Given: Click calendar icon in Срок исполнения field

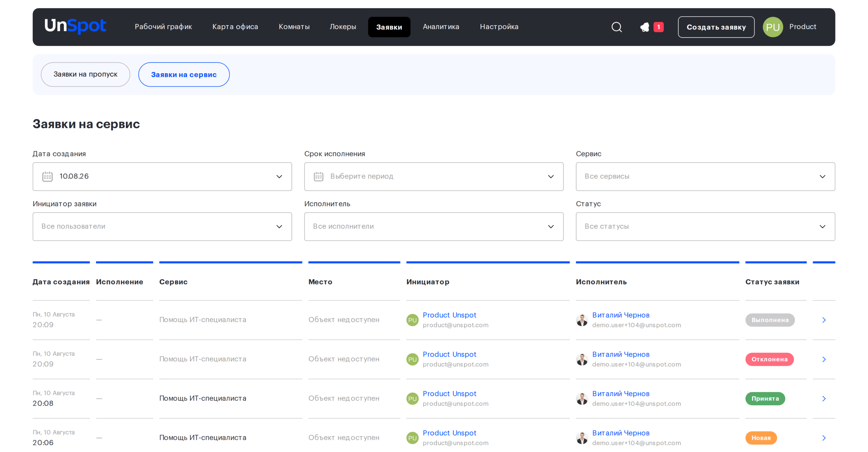Looking at the screenshot, I should coord(318,176).
